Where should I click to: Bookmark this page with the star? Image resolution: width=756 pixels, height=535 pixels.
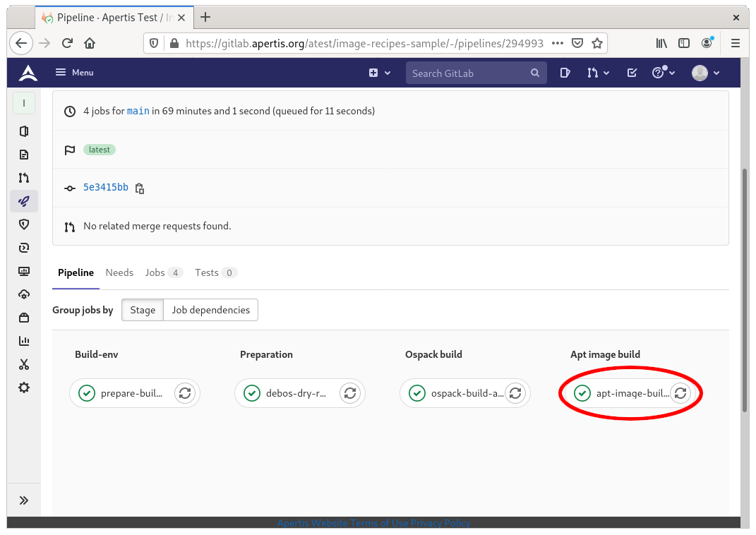coord(597,43)
